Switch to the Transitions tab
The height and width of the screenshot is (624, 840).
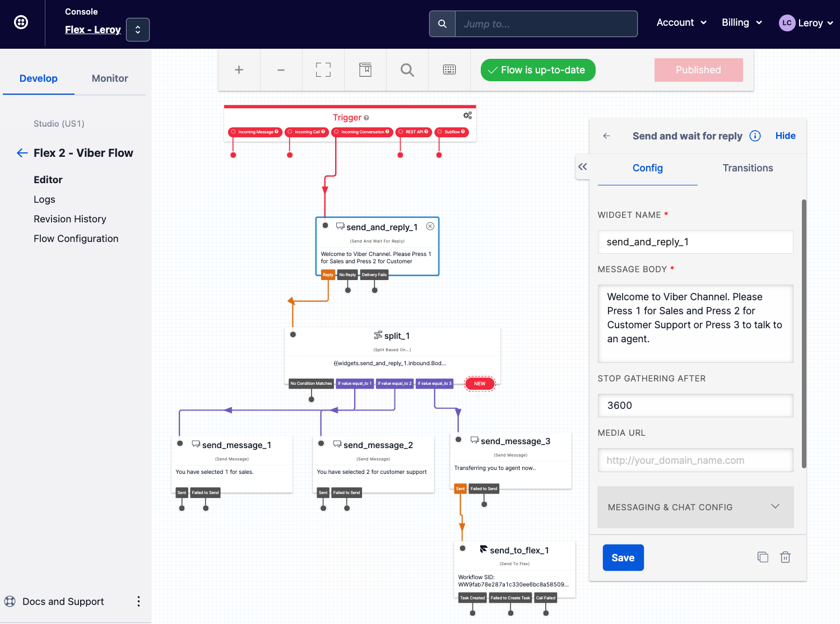tap(748, 168)
